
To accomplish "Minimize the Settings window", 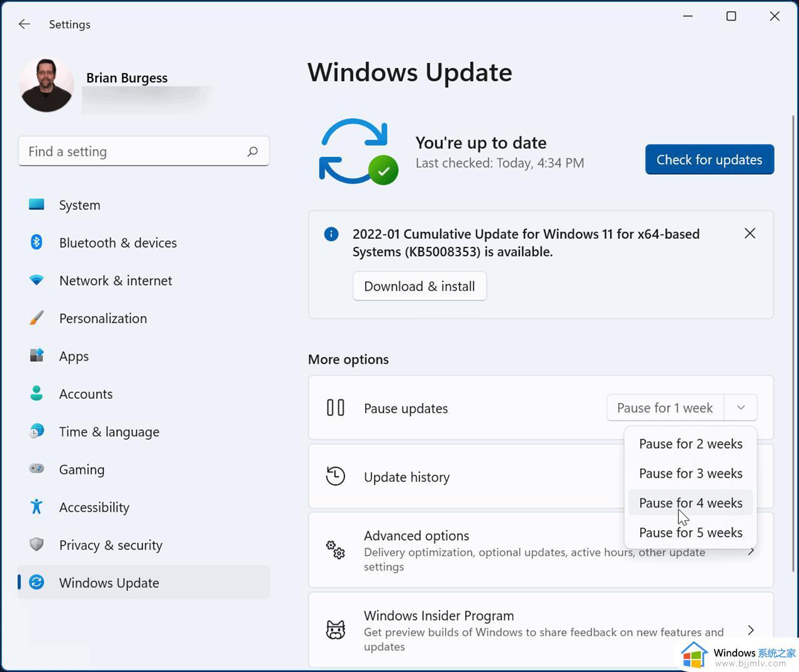I will pos(688,16).
